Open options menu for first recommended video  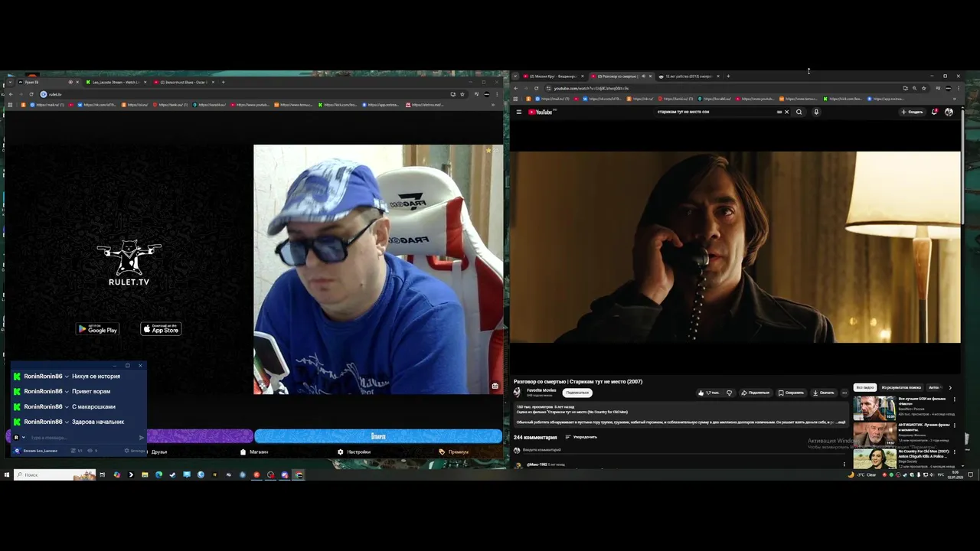[955, 400]
